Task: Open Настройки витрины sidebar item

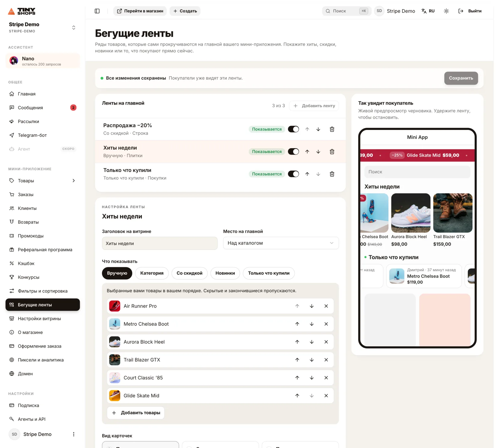Action: pos(43,318)
